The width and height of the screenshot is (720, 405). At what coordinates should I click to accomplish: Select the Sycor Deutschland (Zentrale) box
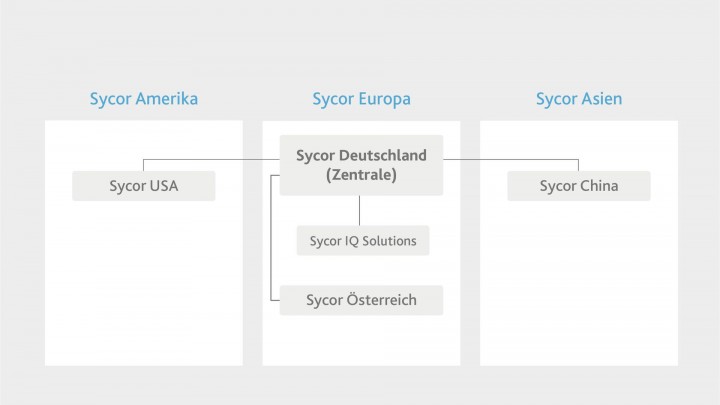point(361,165)
